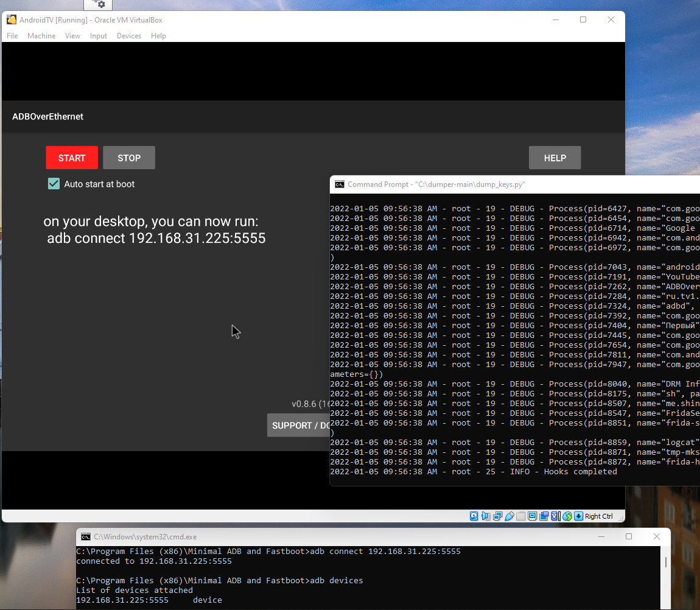700x610 pixels.
Task: Click the 'adb connect 192.168.31.225:5555' instruction text
Action: click(156, 238)
